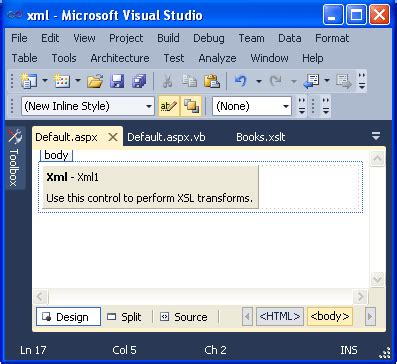
Task: Open formatting toolbar overflow options after (None)
Action: pos(302,106)
